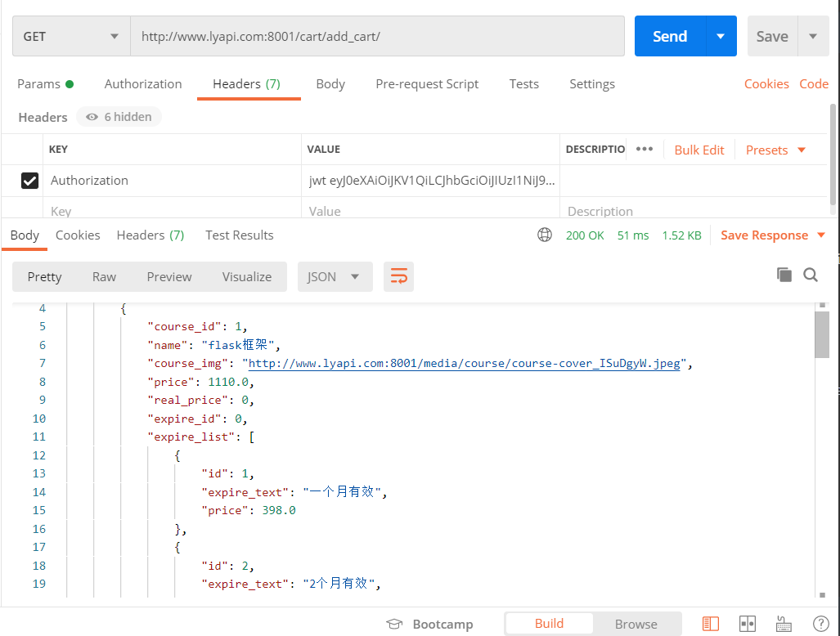Switch to two-pane view icon
840x636 pixels.
[748, 624]
